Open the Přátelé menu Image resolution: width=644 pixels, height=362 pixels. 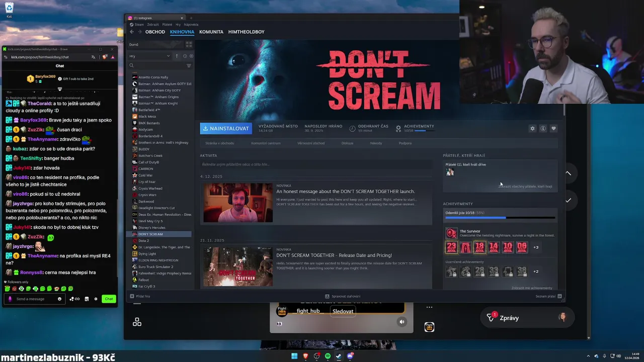point(167,25)
